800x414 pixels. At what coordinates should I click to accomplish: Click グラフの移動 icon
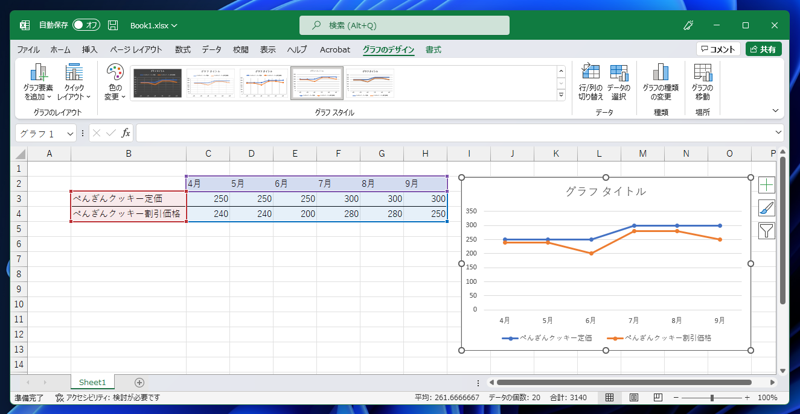pyautogui.click(x=702, y=83)
